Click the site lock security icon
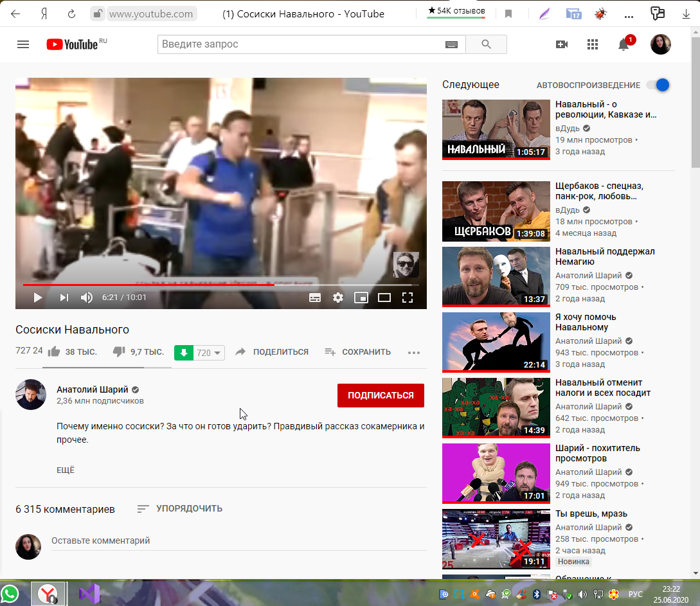This screenshot has width=700, height=606. tap(97, 14)
